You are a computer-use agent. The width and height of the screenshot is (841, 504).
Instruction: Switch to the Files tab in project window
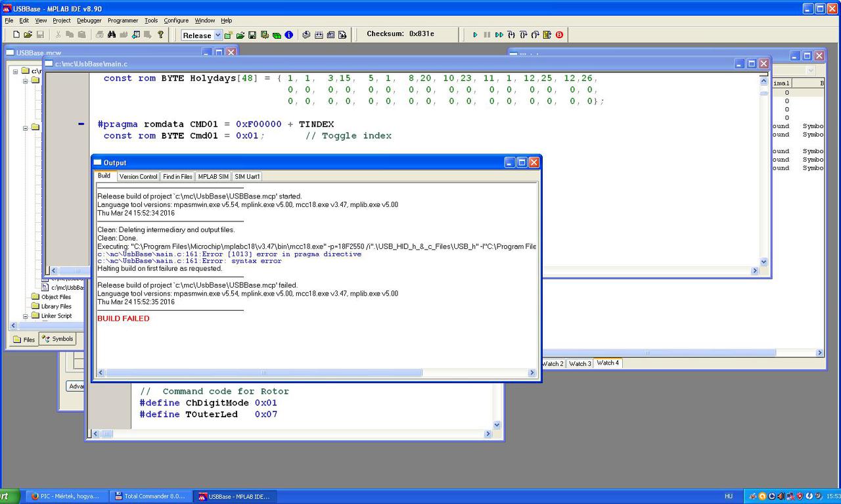coord(24,340)
